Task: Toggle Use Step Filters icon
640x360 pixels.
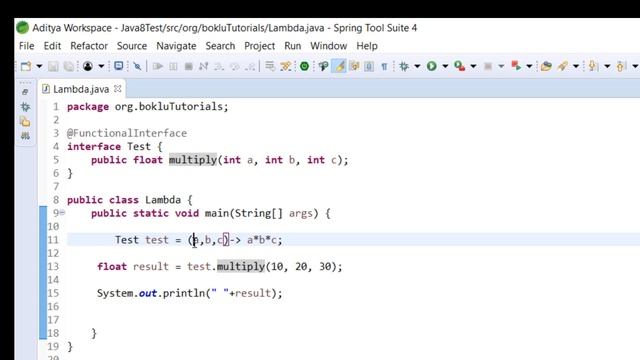Action: point(286,66)
